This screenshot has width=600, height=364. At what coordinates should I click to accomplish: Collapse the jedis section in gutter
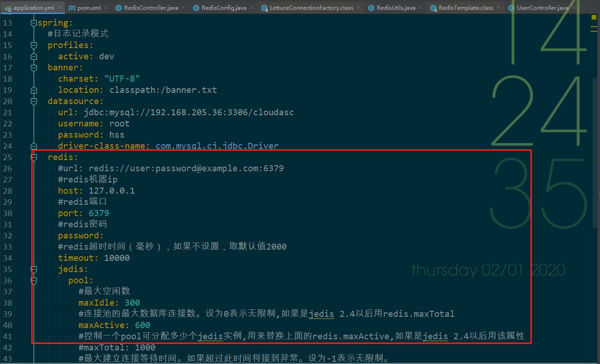[34, 269]
